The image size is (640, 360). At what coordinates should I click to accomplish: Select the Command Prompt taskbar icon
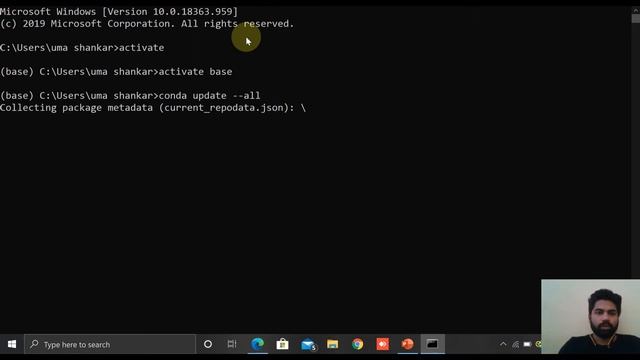[433, 344]
